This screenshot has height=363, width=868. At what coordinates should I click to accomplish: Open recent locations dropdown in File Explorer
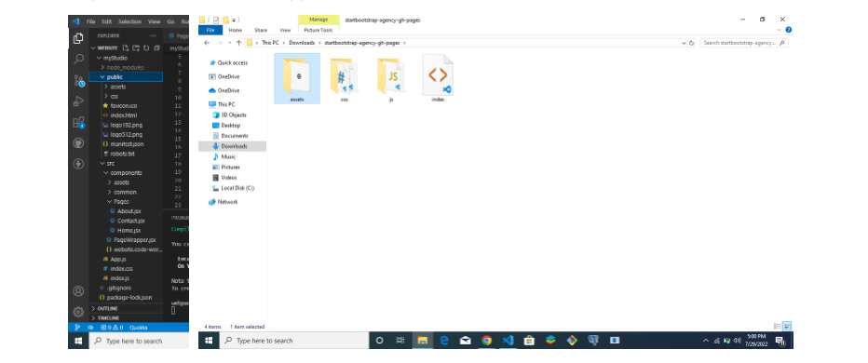click(x=230, y=43)
